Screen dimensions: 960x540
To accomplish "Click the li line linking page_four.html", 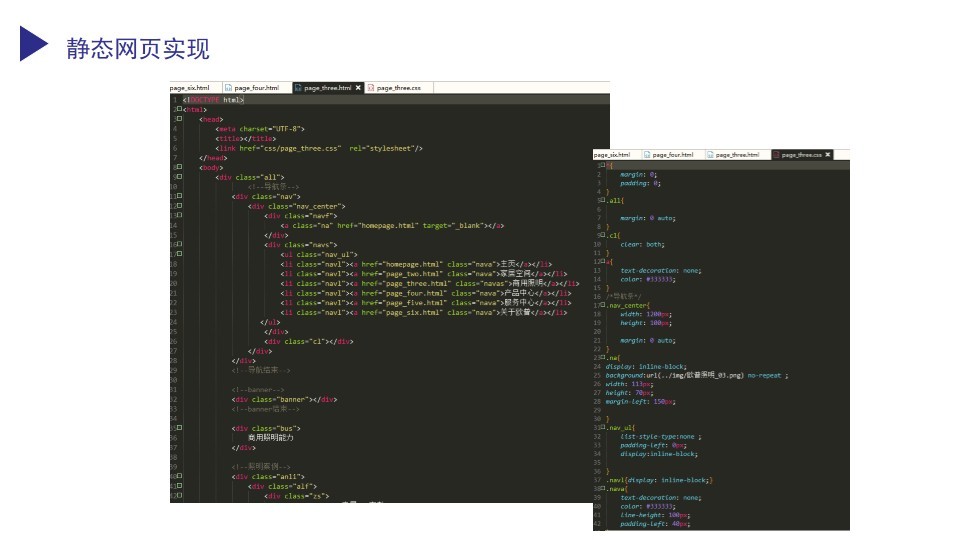I will [x=426, y=293].
